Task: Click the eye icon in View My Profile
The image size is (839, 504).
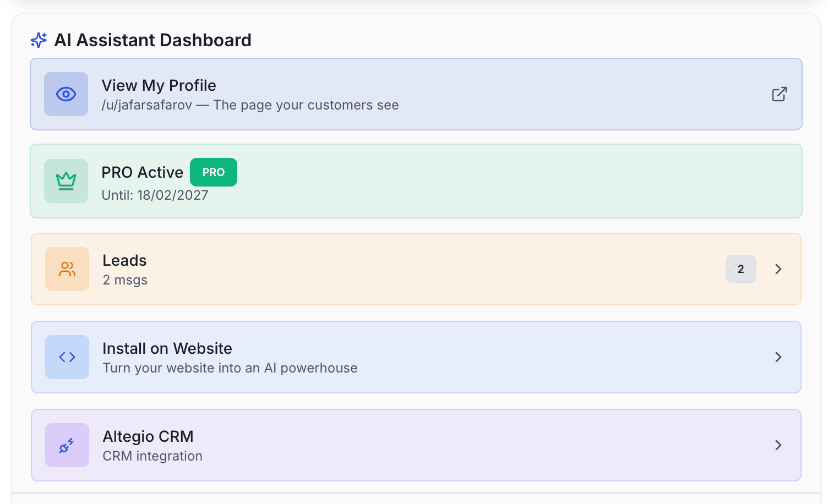Action: click(x=66, y=94)
